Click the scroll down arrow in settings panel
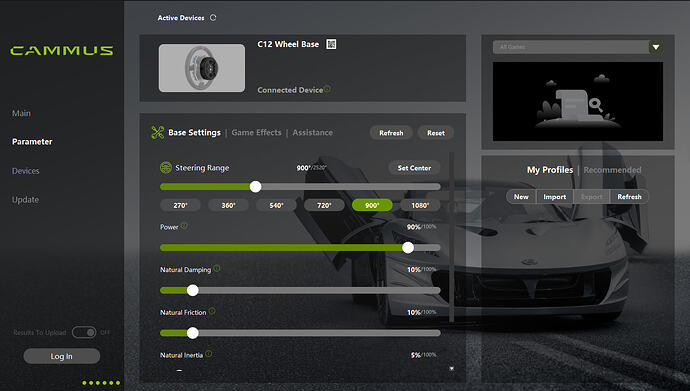 [451, 369]
